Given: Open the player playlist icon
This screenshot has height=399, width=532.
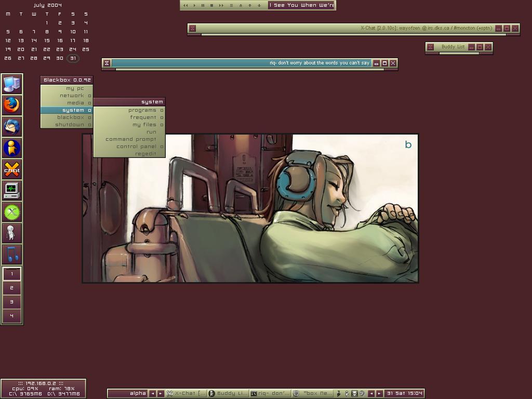Looking at the screenshot, I should pyautogui.click(x=231, y=5).
